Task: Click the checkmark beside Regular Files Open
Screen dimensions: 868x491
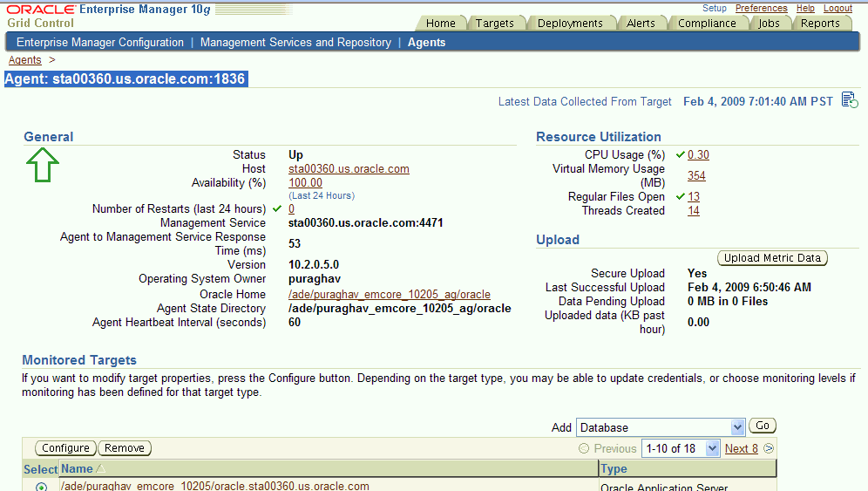Action: (681, 196)
